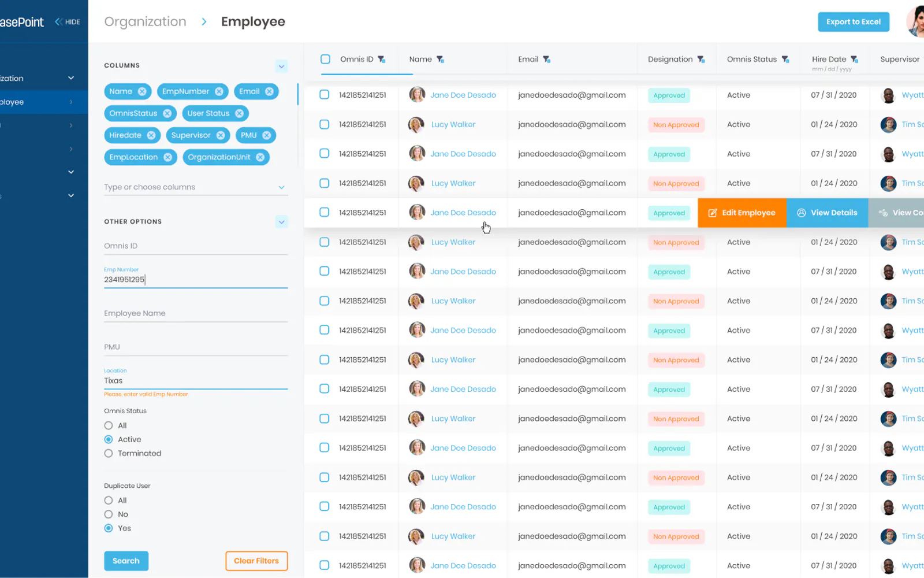Collapse the OTHER OPTIONS section

pos(281,222)
